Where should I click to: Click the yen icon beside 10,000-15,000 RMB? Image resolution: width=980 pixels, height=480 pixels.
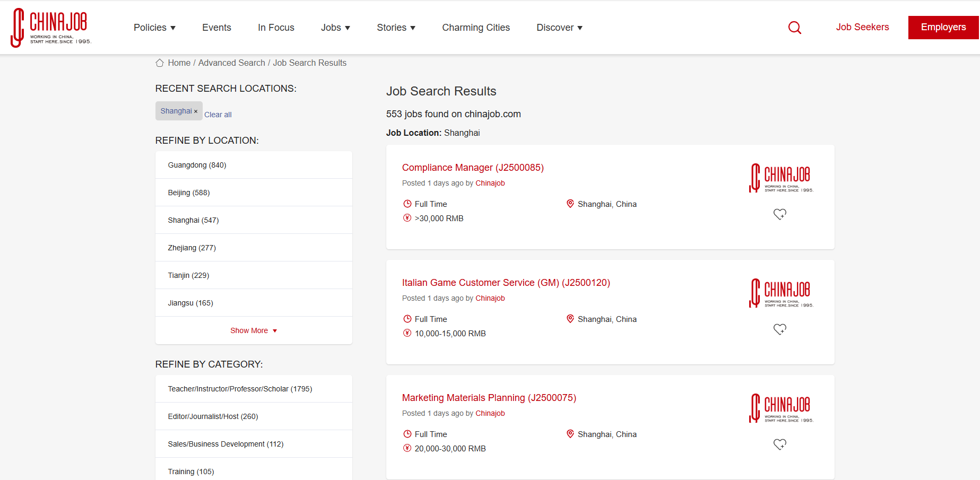point(407,333)
